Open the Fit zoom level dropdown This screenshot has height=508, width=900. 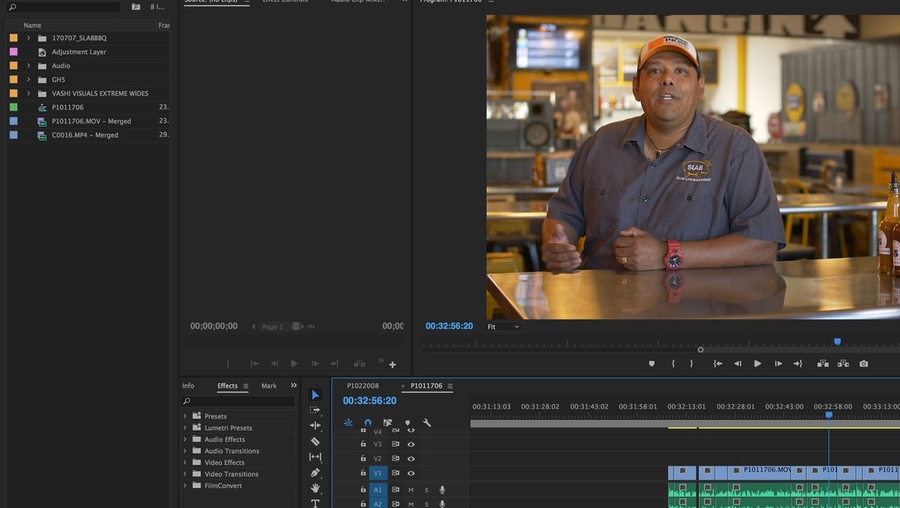click(503, 327)
